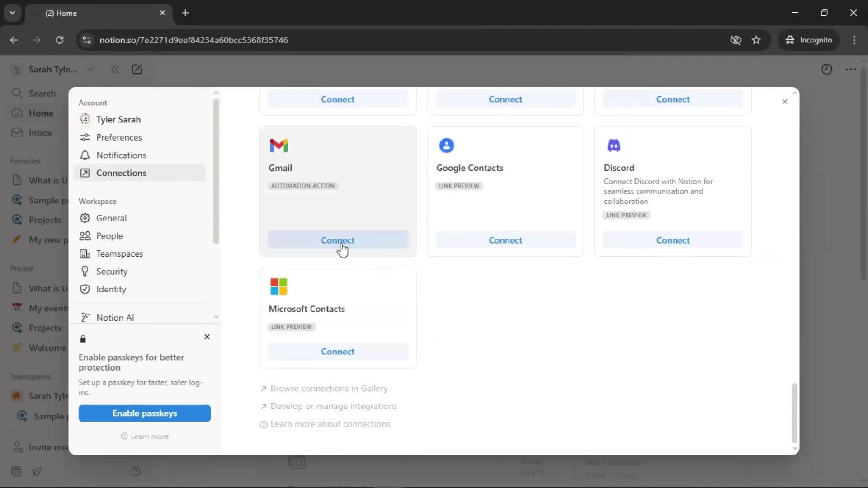Open Invite members in sidebar
This screenshot has height=488, width=868.
pyautogui.click(x=41, y=448)
